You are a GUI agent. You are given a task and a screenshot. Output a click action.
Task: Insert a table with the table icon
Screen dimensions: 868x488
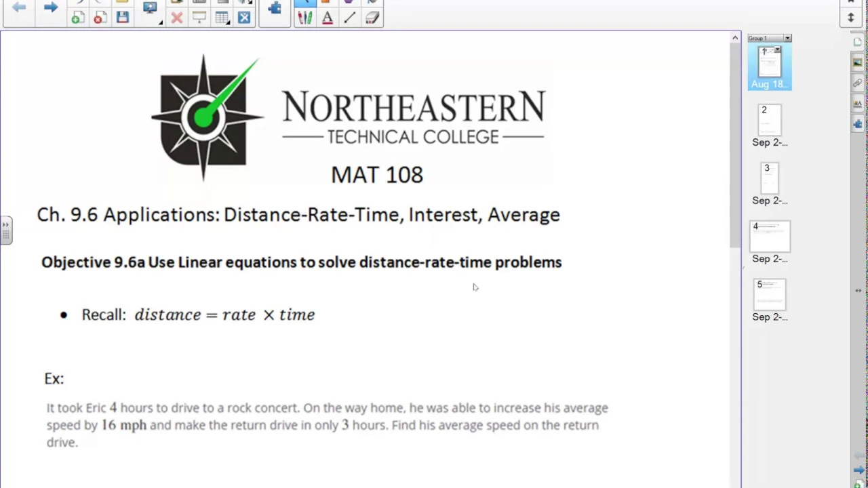click(x=222, y=18)
